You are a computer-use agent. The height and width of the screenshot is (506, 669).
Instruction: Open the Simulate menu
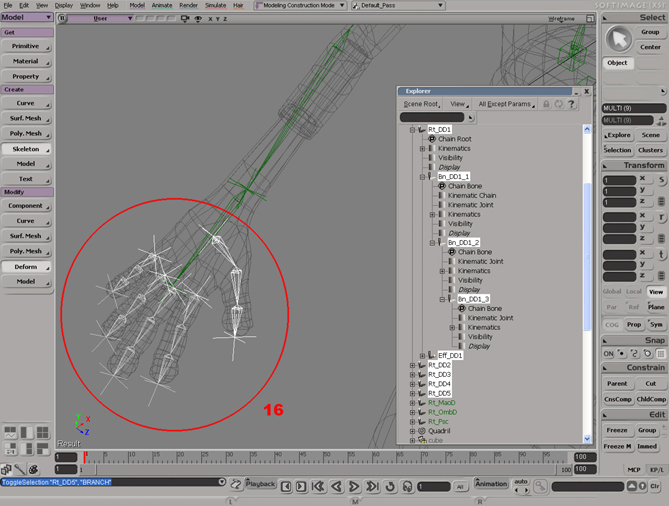(215, 5)
